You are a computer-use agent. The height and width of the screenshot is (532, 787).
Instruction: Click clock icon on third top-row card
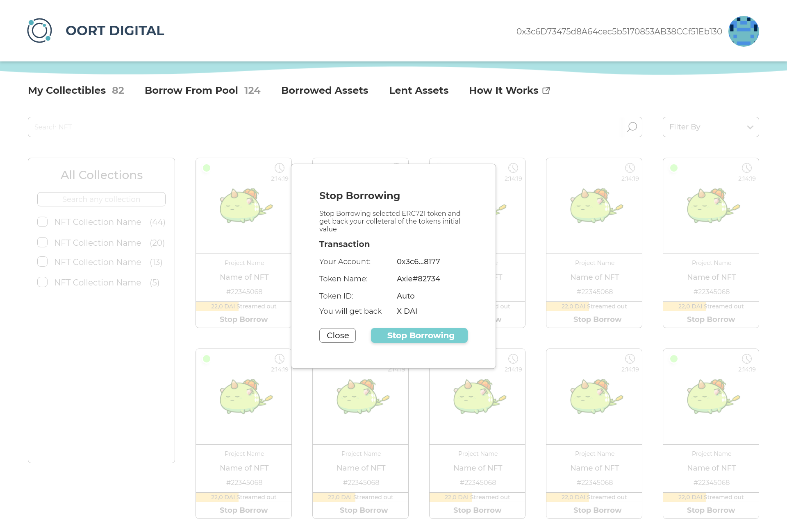(513, 168)
